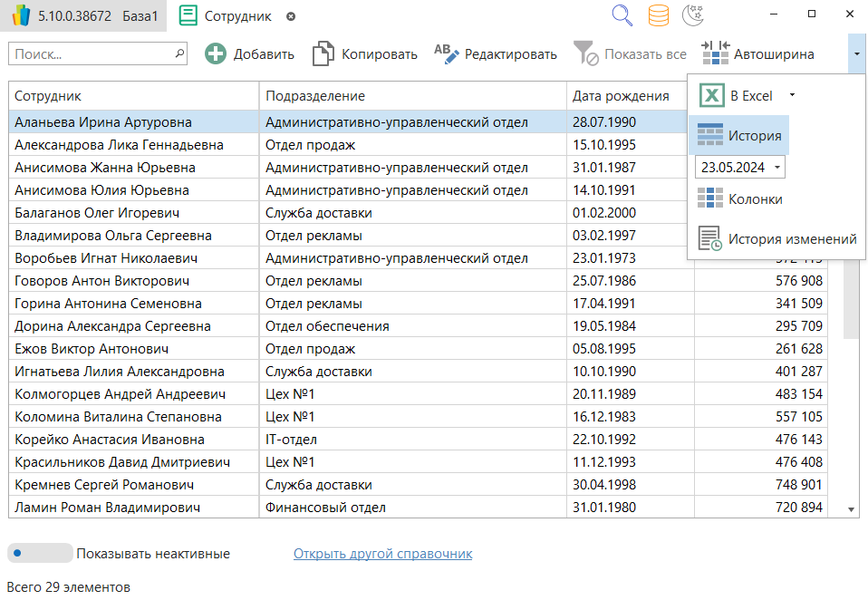Close the Сотрудник tab

[290, 16]
